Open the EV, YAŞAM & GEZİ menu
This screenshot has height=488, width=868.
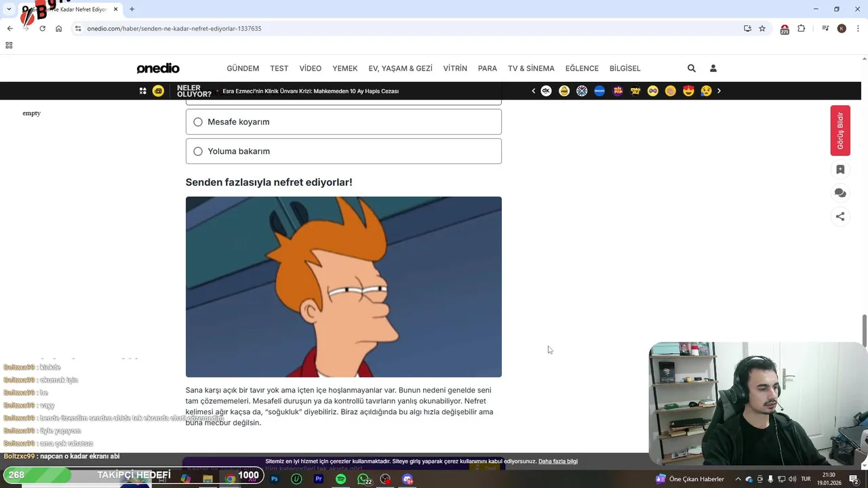(x=400, y=68)
